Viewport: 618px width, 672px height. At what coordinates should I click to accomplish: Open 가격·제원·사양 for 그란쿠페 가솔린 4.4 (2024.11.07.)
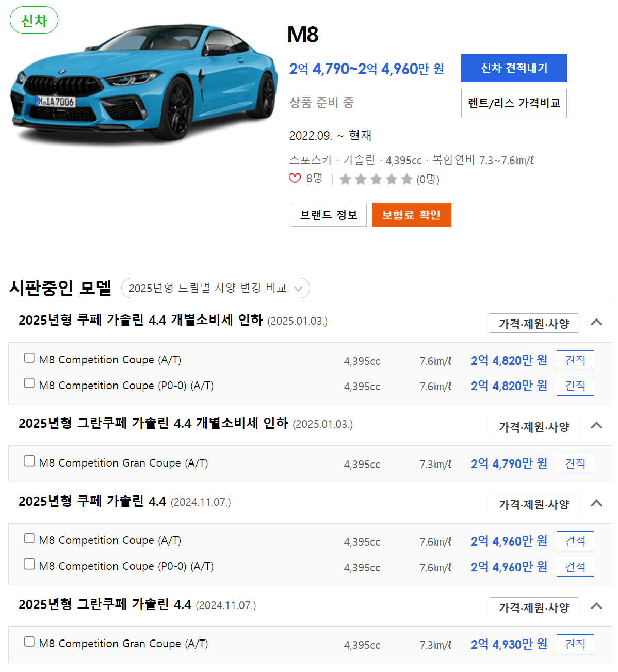(534, 607)
